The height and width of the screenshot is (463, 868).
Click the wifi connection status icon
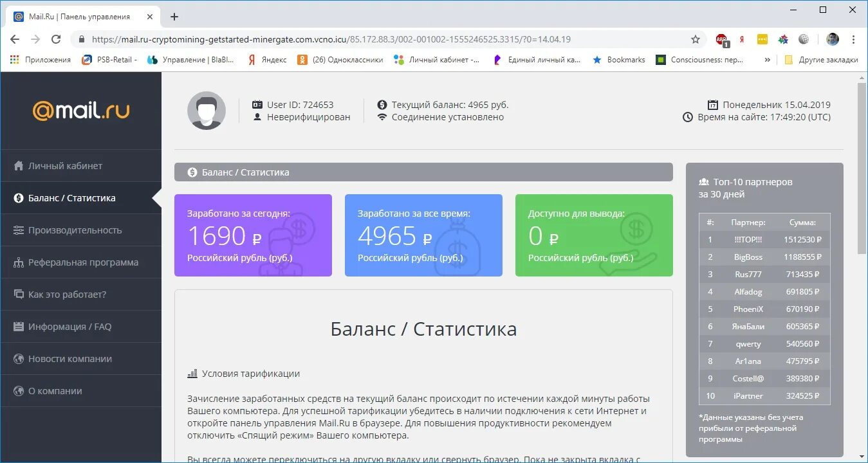[x=382, y=117]
